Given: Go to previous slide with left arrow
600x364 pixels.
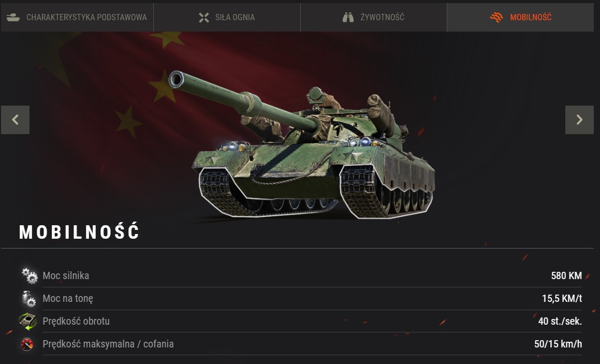Looking at the screenshot, I should click(16, 120).
